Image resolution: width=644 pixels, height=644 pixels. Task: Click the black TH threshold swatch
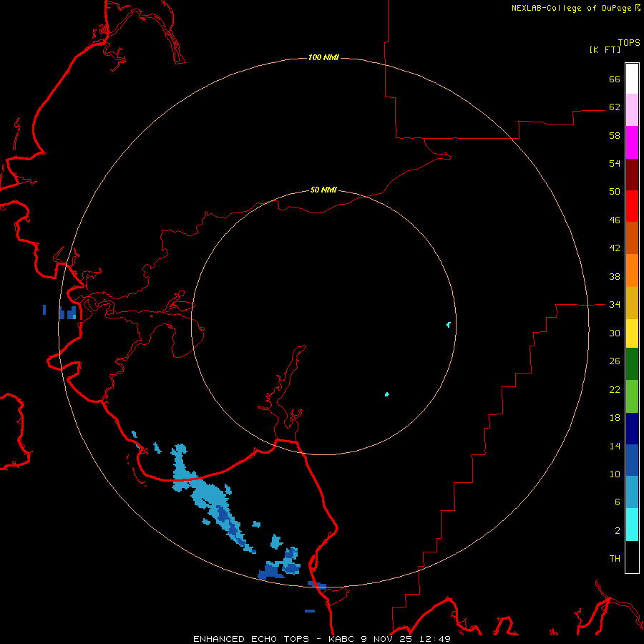632,557
